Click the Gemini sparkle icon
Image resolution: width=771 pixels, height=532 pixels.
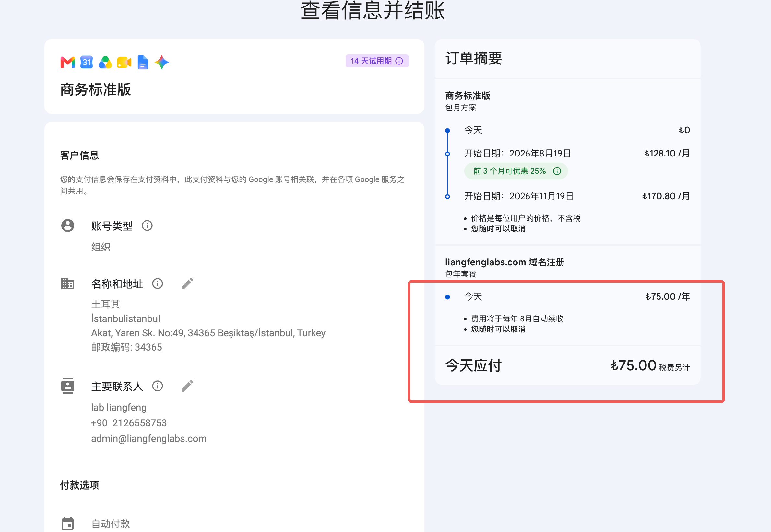(162, 62)
